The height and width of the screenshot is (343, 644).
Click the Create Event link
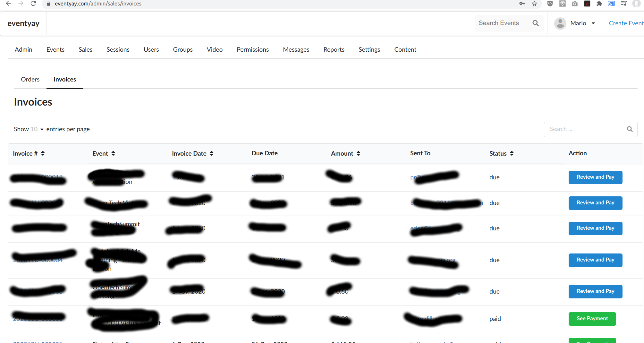point(626,23)
